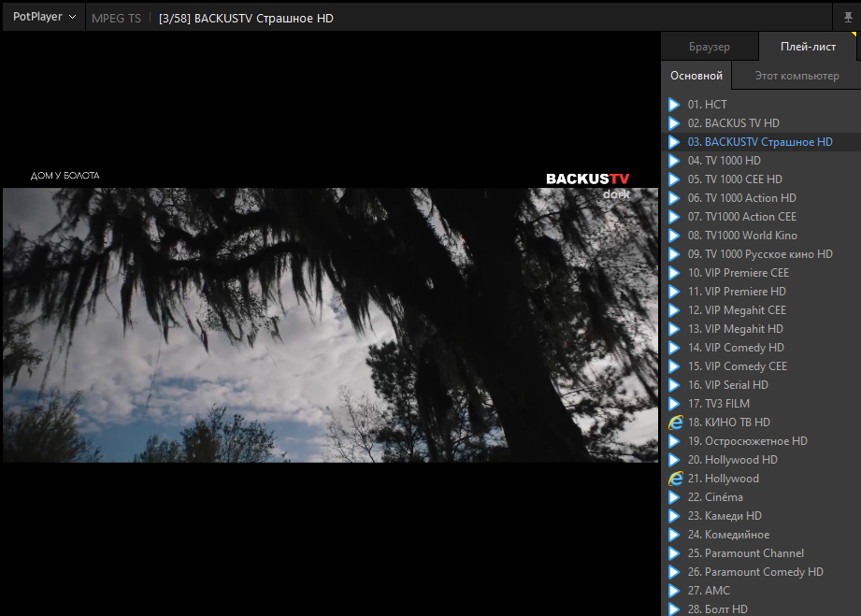Switch to the Браузер tab
The image size is (861, 616).
pyautogui.click(x=709, y=47)
